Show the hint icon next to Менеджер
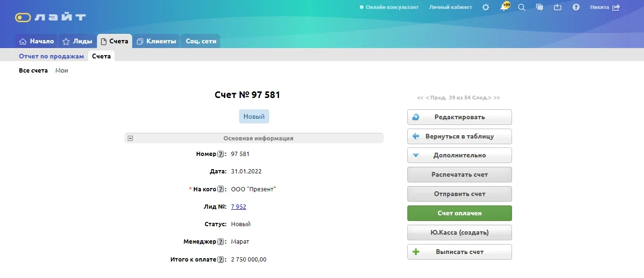Image resolution: width=644 pixels, height=278 pixels. 220,242
